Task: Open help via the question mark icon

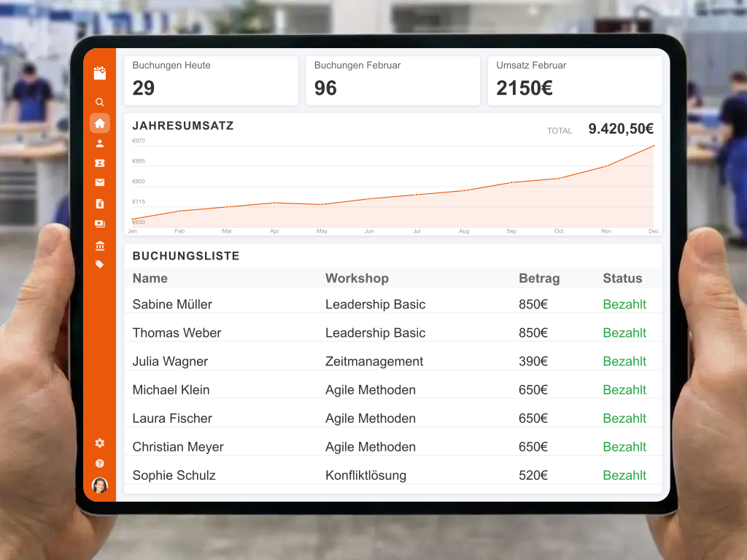Action: click(100, 463)
